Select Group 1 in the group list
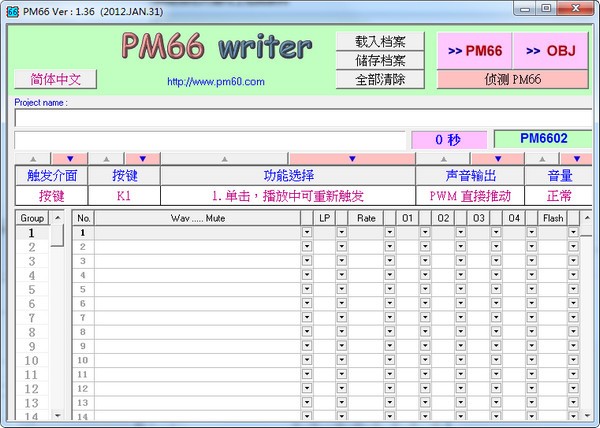The width and height of the screenshot is (600, 428). coord(32,233)
